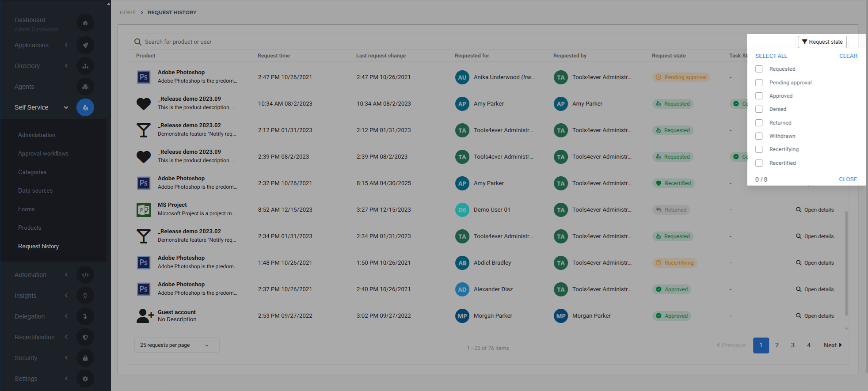Open Approval workflows in sidebar
The height and width of the screenshot is (391, 868).
(x=43, y=153)
